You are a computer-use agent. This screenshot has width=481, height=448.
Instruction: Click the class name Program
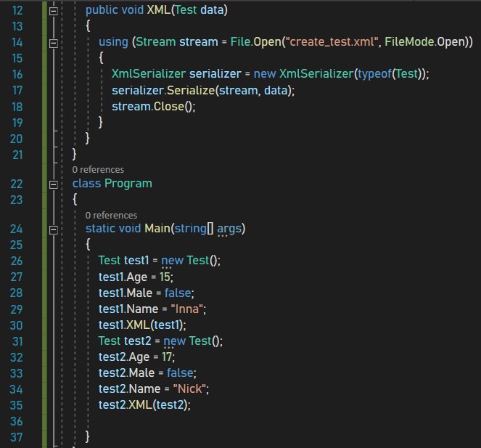128,184
